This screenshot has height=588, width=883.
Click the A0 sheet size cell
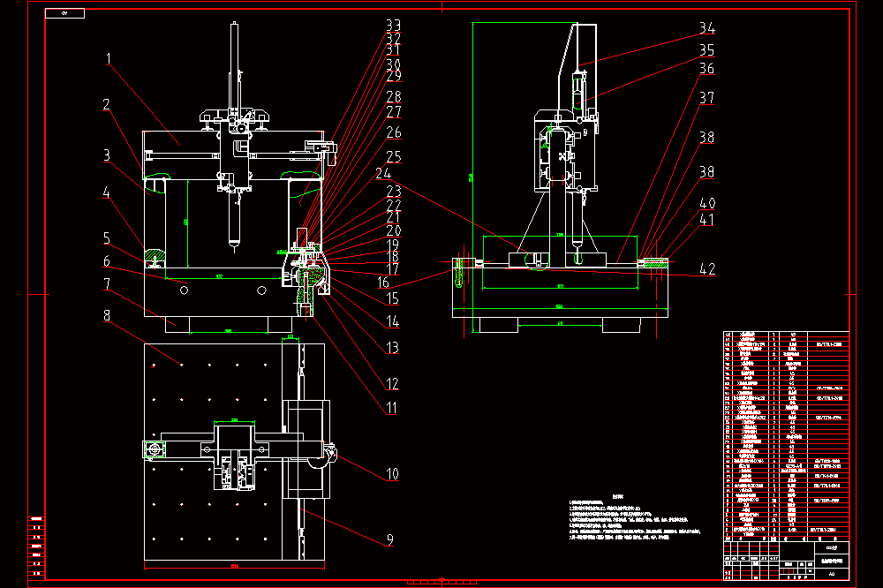coord(832,574)
